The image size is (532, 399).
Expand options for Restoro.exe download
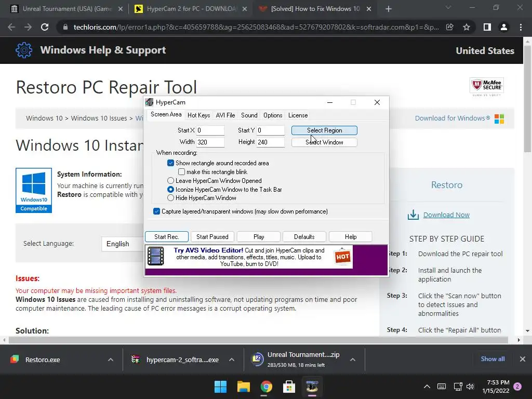[111, 360]
